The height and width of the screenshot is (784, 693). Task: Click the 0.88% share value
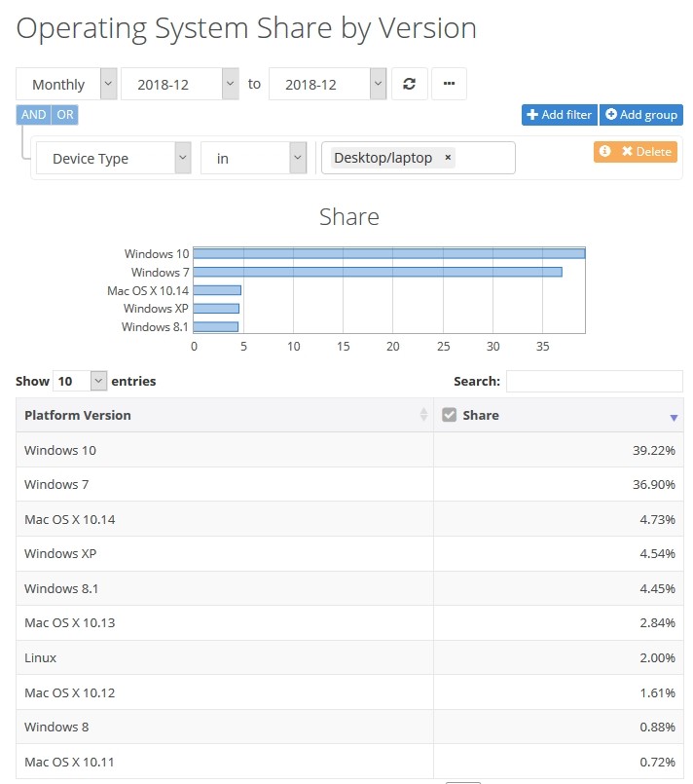pyautogui.click(x=657, y=727)
